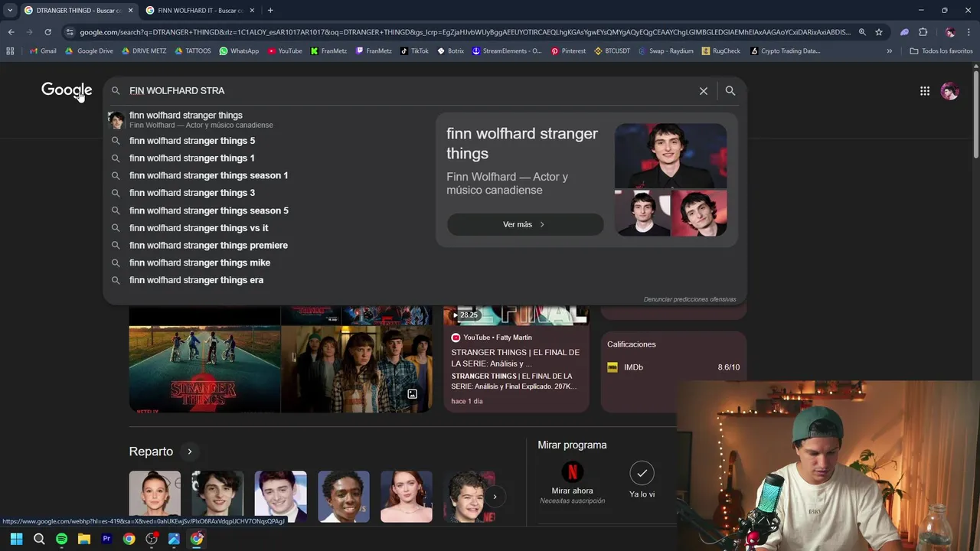Open the tab search dropdown arrow
This screenshot has height=551, width=980.
tap(9, 10)
